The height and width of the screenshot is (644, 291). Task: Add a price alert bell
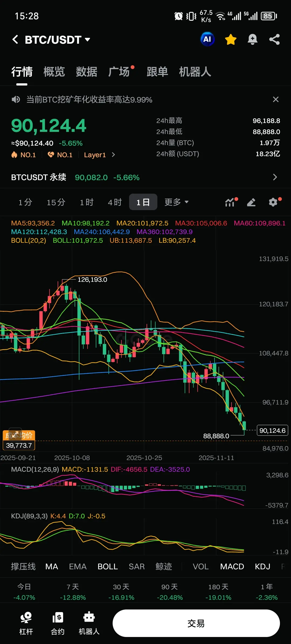click(x=252, y=39)
